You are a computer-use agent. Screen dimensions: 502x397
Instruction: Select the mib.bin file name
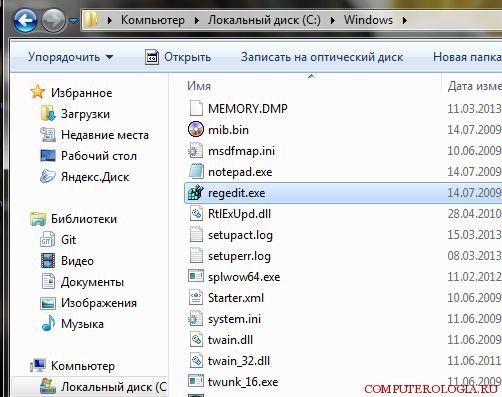tap(228, 130)
